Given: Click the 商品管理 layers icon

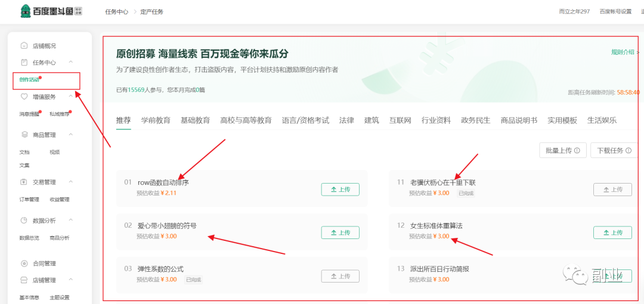Looking at the screenshot, I should point(24,135).
